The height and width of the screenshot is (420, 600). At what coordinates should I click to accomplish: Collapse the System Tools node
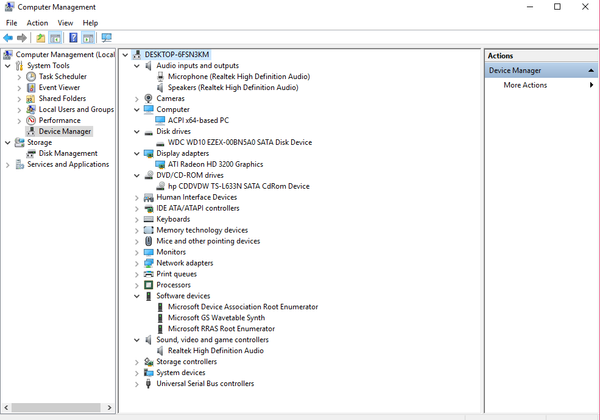[x=8, y=65]
